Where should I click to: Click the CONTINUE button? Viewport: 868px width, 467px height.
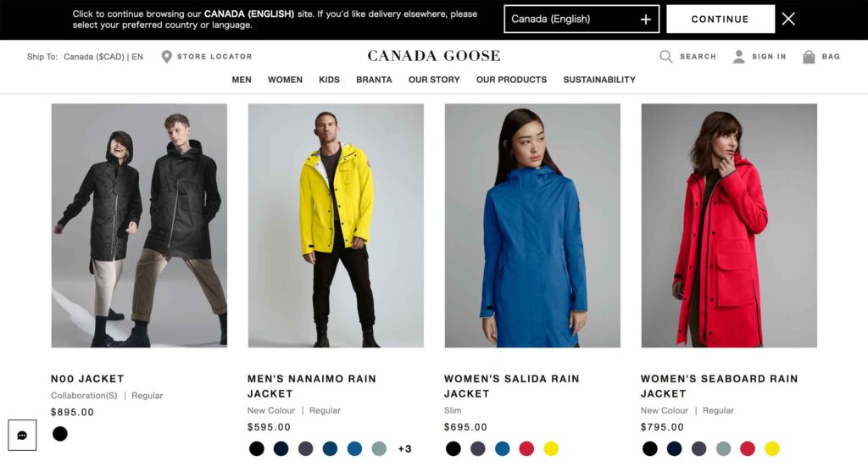(721, 19)
